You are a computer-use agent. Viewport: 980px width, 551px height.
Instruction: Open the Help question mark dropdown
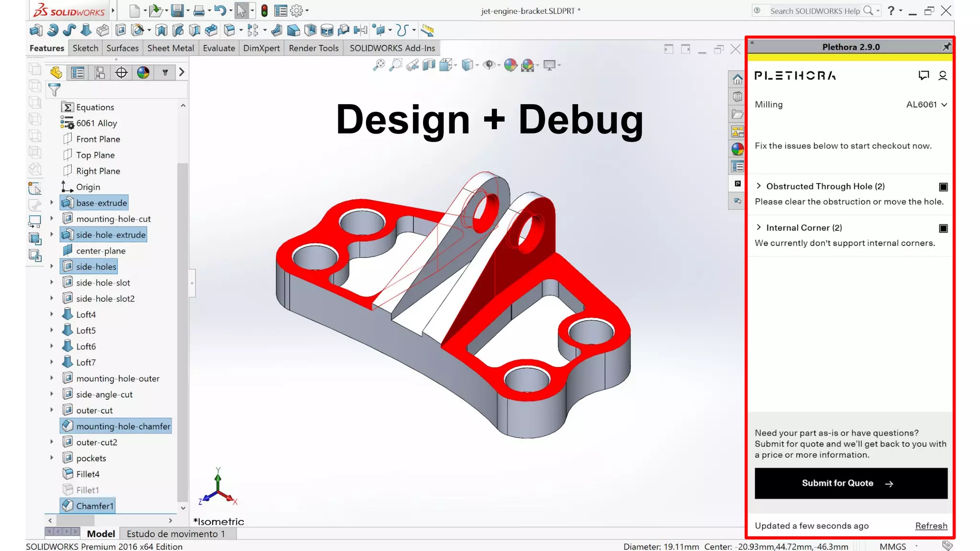tap(894, 11)
